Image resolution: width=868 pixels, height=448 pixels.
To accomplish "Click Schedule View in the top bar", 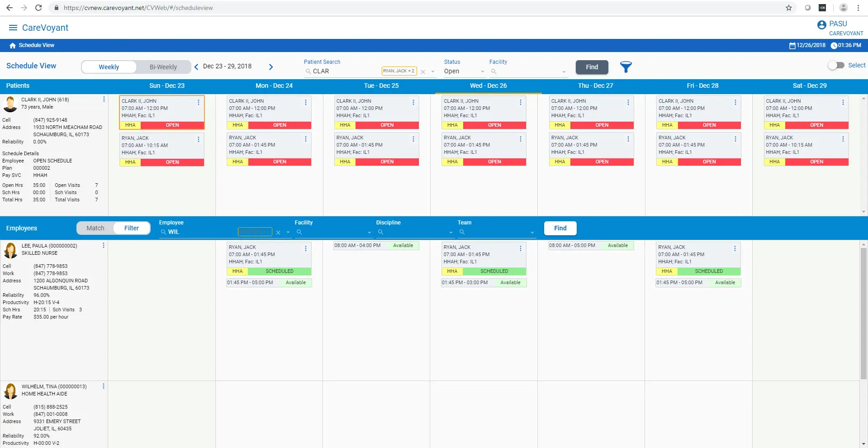I will (36, 45).
